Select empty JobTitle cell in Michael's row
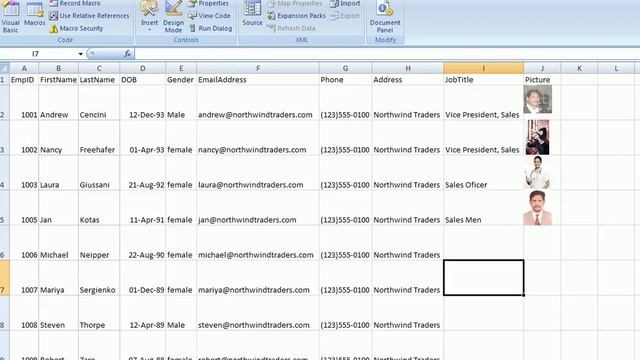640x360 pixels. [x=484, y=243]
